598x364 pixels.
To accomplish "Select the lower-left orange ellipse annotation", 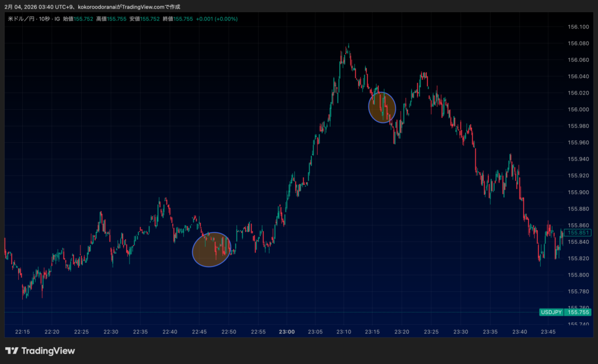I will tap(211, 250).
